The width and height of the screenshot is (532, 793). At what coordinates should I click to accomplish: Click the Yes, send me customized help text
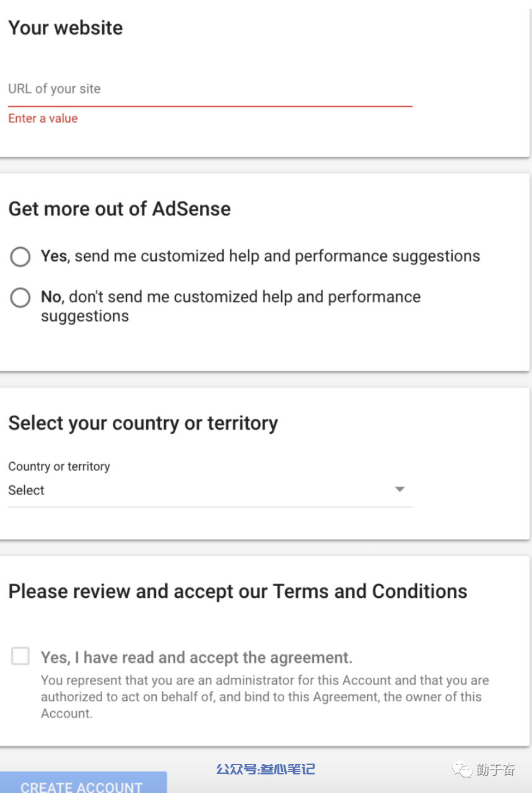click(x=261, y=256)
